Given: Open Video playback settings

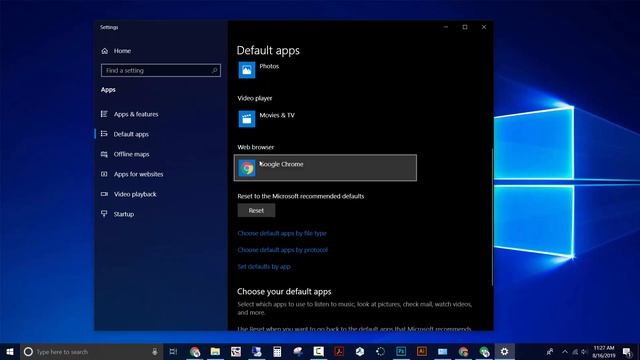Looking at the screenshot, I should click(135, 194).
